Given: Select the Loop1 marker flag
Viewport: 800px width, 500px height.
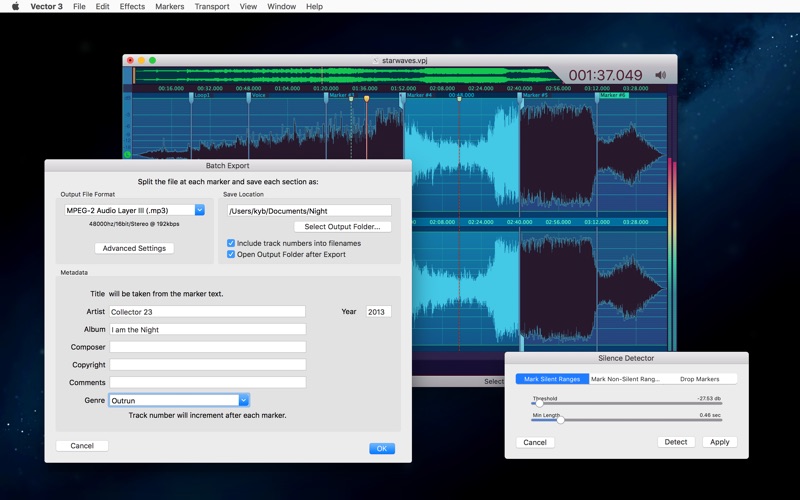Looking at the screenshot, I should [x=201, y=95].
